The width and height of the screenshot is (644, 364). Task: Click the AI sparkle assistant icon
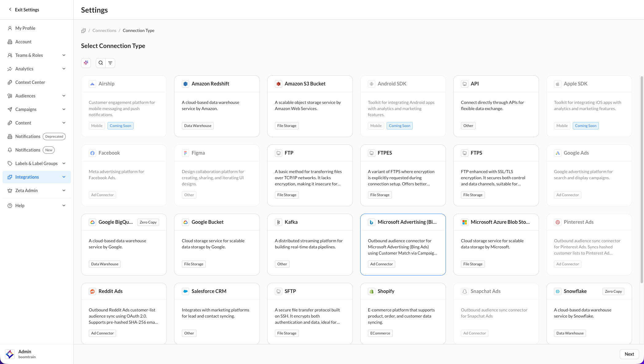click(86, 63)
